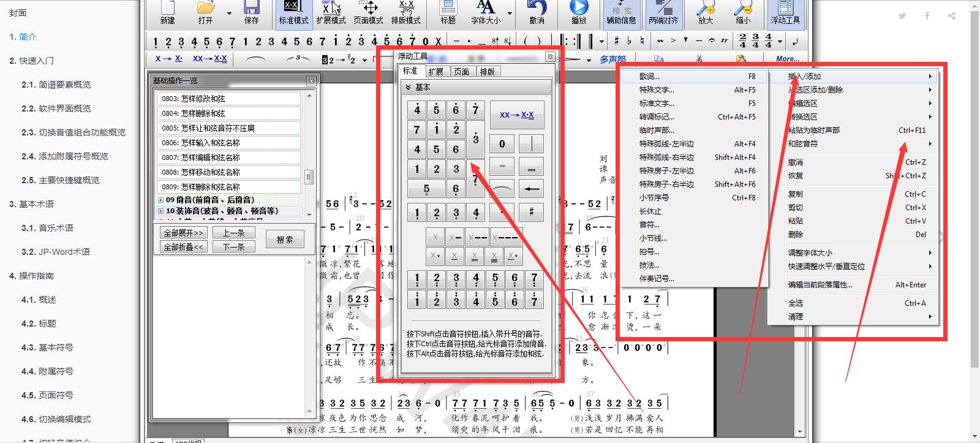Open a file with 打开 icon
This screenshot has height=443, width=980.
[206, 13]
